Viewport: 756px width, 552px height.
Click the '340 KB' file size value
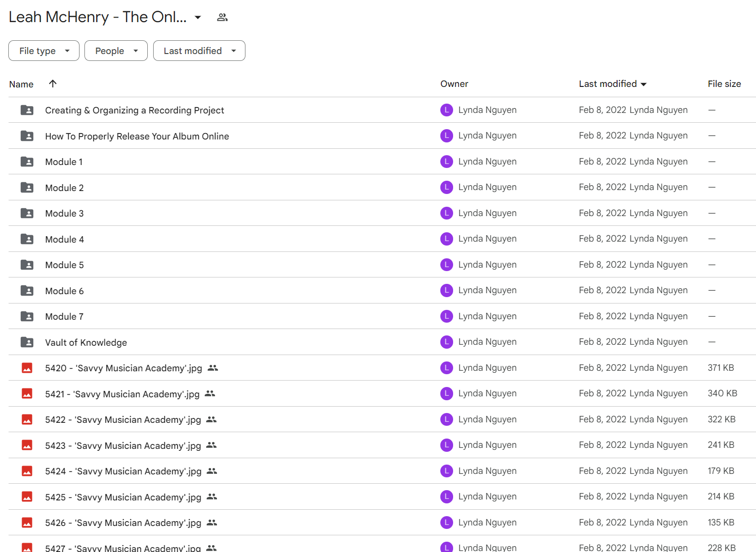click(x=722, y=393)
